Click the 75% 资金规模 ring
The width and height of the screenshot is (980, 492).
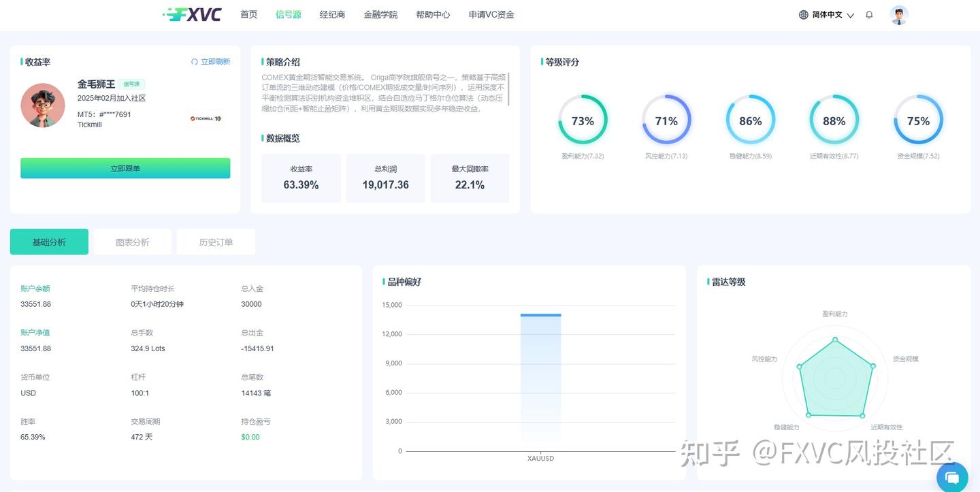918,120
